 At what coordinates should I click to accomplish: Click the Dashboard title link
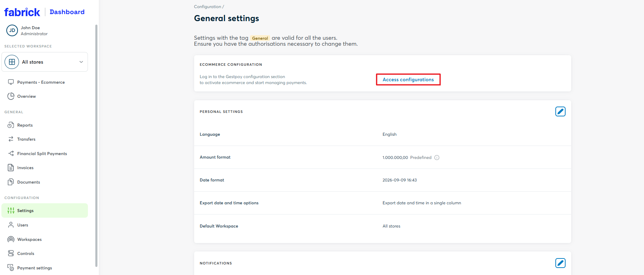[67, 12]
